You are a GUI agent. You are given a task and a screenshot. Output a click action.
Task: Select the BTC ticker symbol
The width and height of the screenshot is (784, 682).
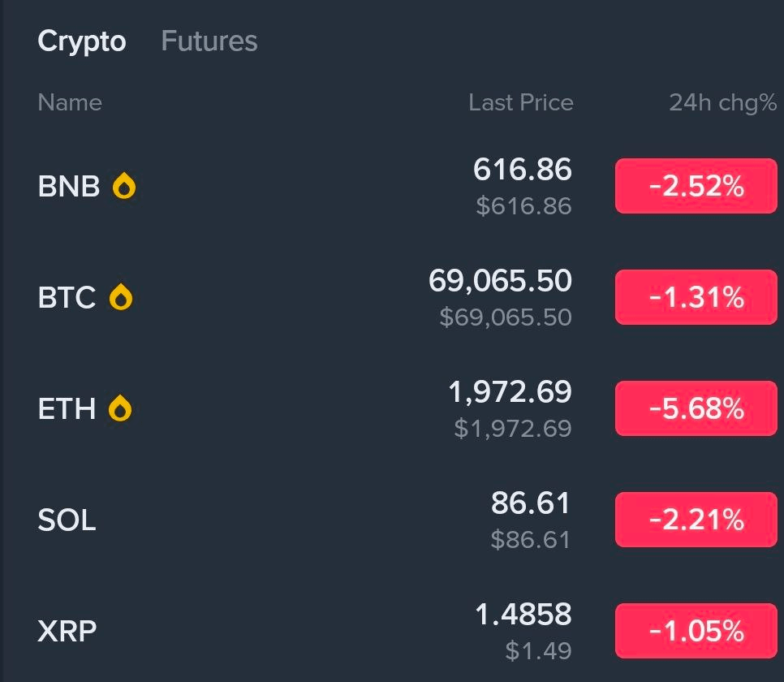67,299
